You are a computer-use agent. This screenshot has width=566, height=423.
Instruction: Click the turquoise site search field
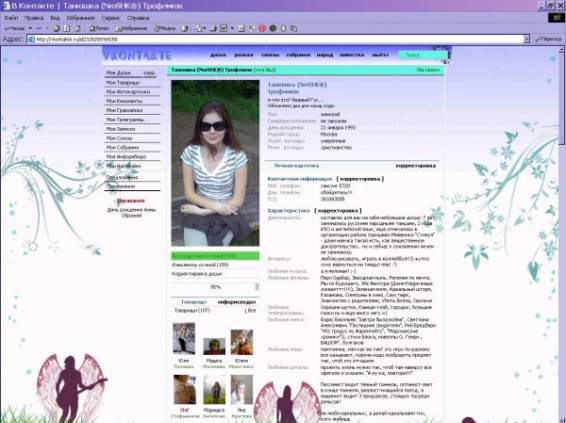[423, 55]
